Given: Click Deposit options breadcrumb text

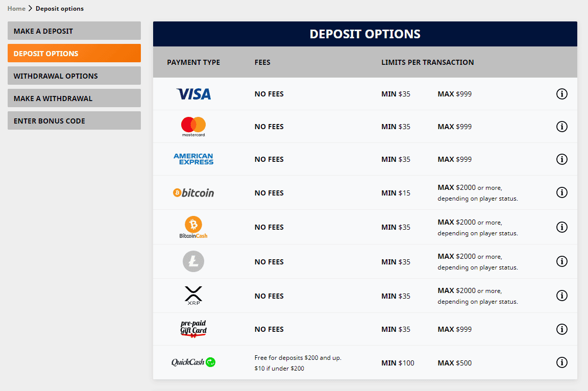Looking at the screenshot, I should 60,8.
